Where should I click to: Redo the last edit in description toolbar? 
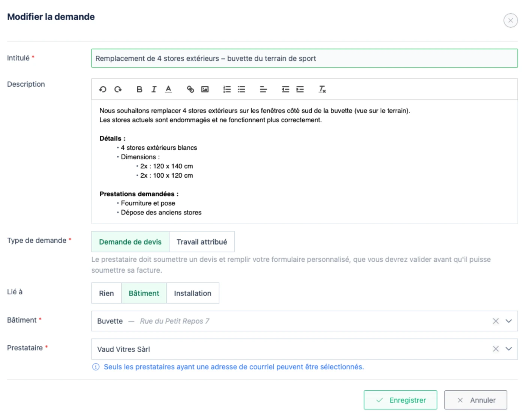tap(118, 89)
